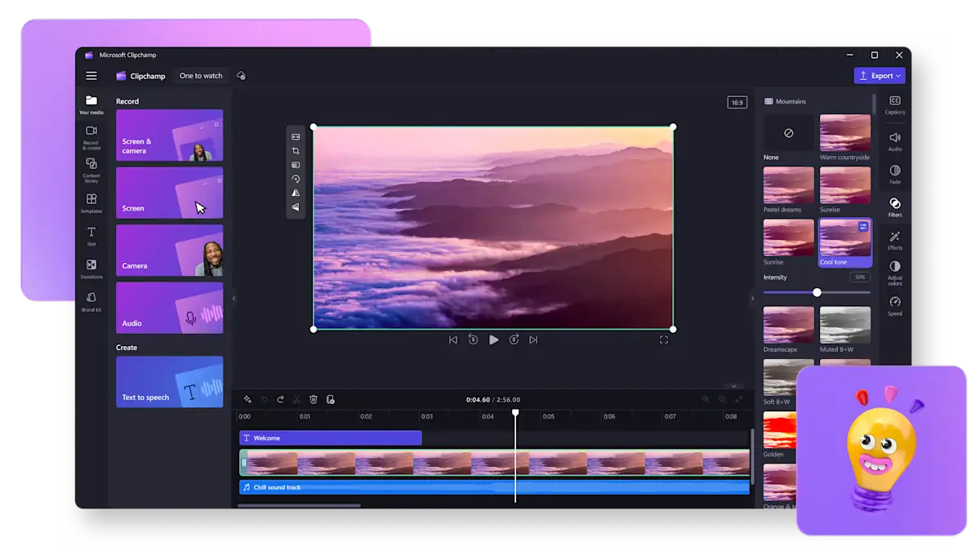Click the Undo arrow above timeline
980x555 pixels.
point(264,400)
